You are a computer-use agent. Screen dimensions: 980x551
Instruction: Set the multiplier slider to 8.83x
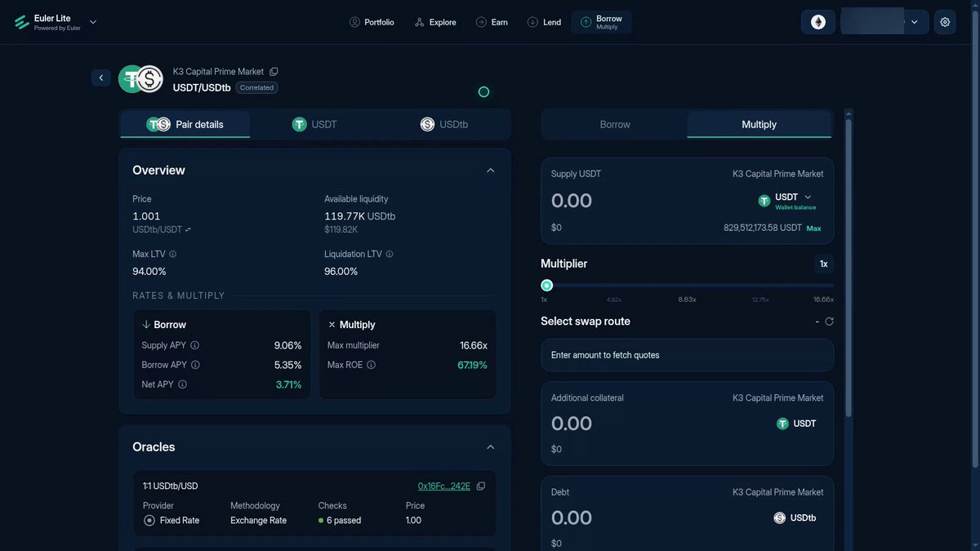click(x=687, y=285)
